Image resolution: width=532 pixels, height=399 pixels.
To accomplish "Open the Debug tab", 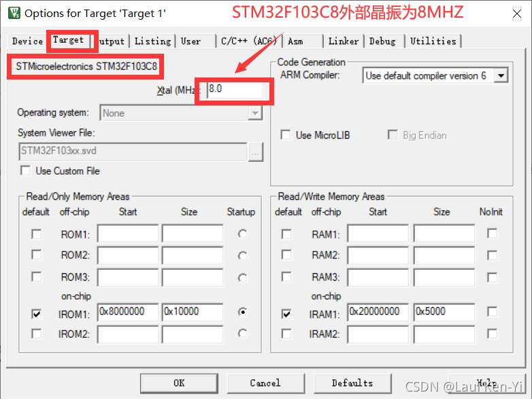I will [382, 41].
